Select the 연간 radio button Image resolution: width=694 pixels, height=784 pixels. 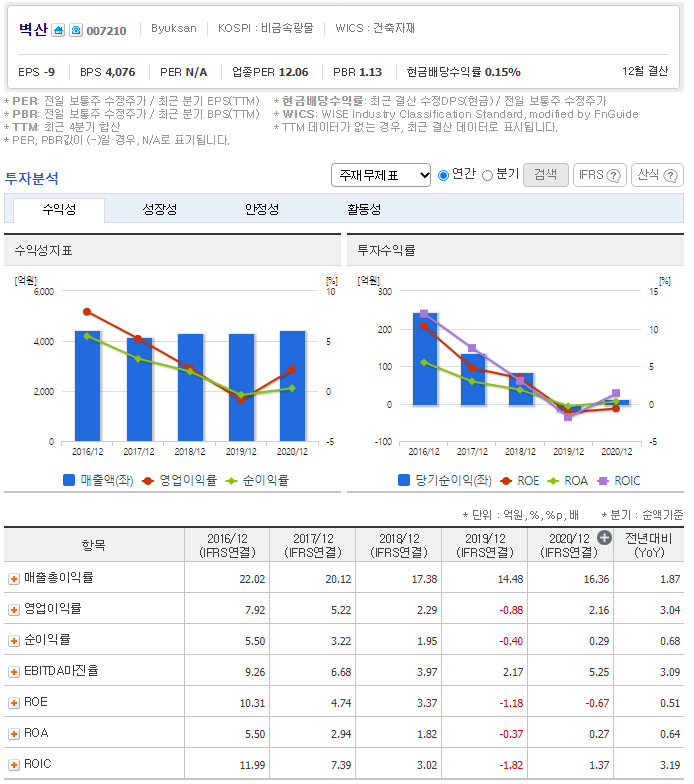443,176
